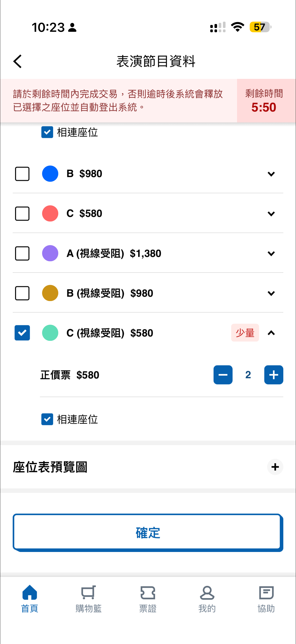The height and width of the screenshot is (644, 296).
Task: Open the 協助 help tab
Action: (266, 598)
